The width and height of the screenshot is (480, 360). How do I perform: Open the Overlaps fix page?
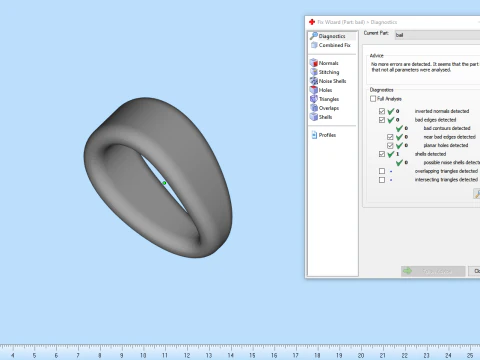pyautogui.click(x=324, y=108)
